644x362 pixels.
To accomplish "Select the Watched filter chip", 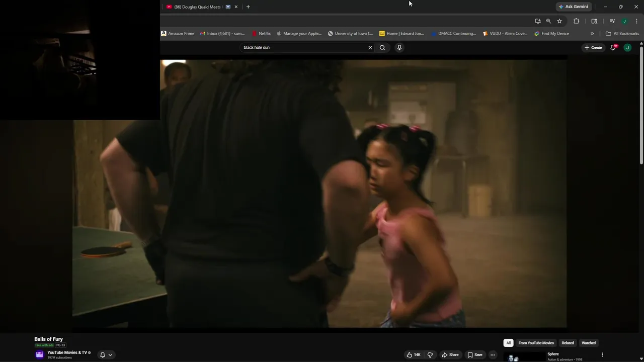I will [x=589, y=343].
